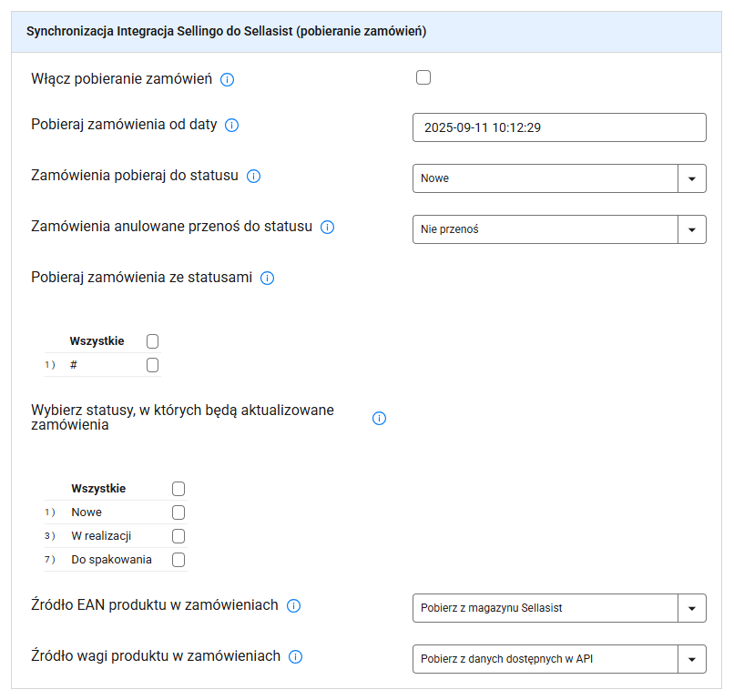This screenshot has height=700, width=734.
Task: Tick the W realizacji status checkbox
Action: 178,536
